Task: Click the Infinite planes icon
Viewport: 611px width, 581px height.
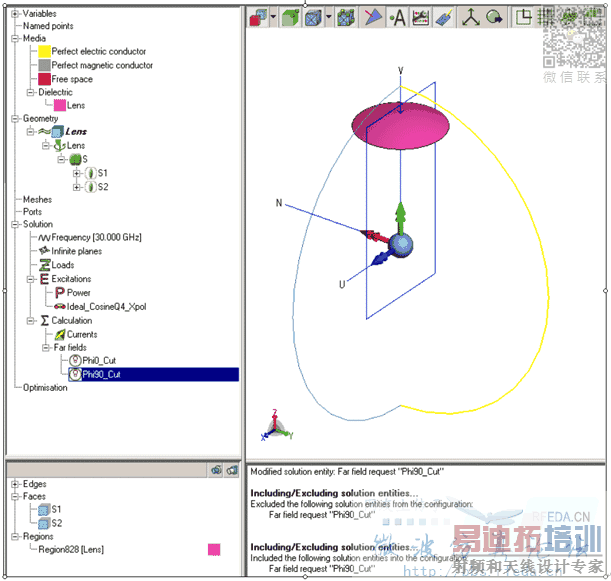Action: 44,251
